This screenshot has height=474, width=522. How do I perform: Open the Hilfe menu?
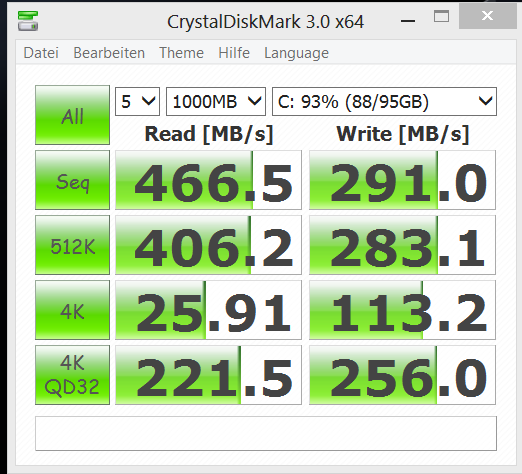(234, 53)
